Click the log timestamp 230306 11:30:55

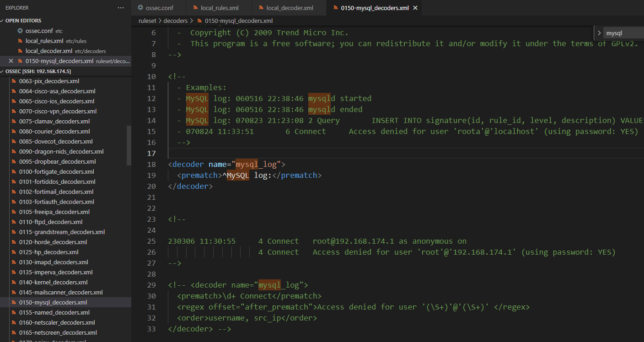[202, 241]
